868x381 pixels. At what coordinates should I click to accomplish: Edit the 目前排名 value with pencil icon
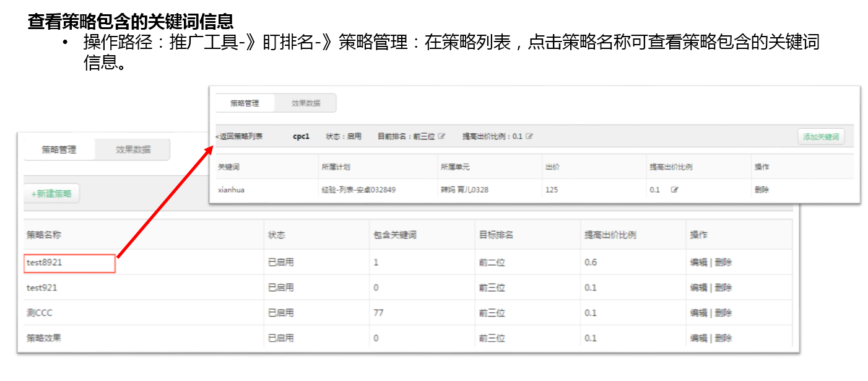(441, 136)
